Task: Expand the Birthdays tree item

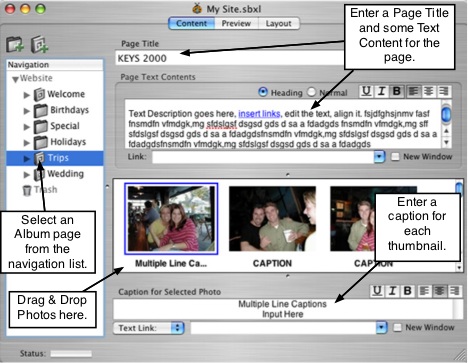Action: point(27,111)
